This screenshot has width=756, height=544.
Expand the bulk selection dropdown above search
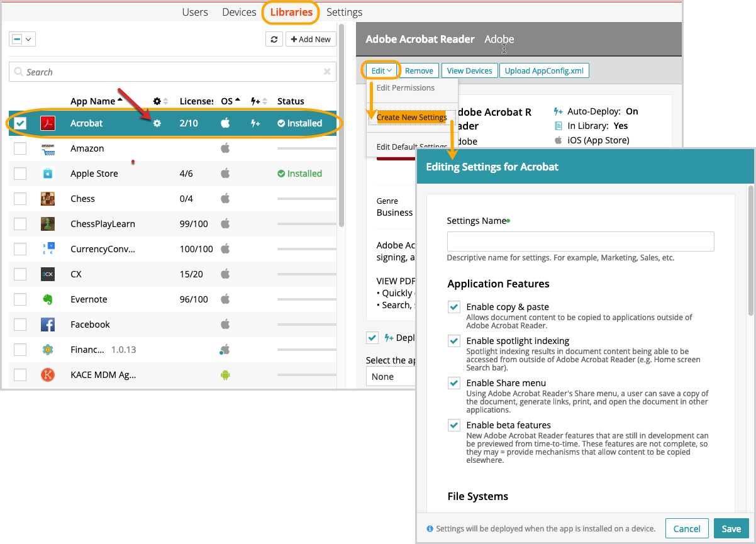click(x=22, y=39)
